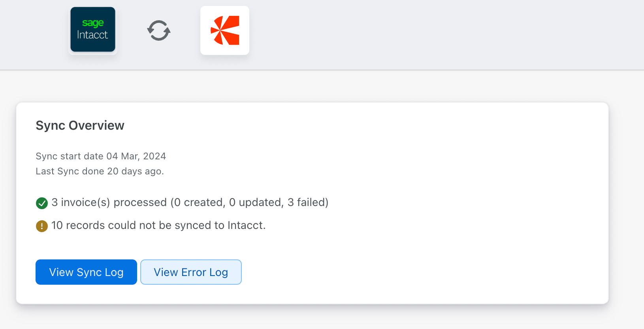Click the circular sync arrows icon
This screenshot has height=329, width=644.
tap(159, 30)
